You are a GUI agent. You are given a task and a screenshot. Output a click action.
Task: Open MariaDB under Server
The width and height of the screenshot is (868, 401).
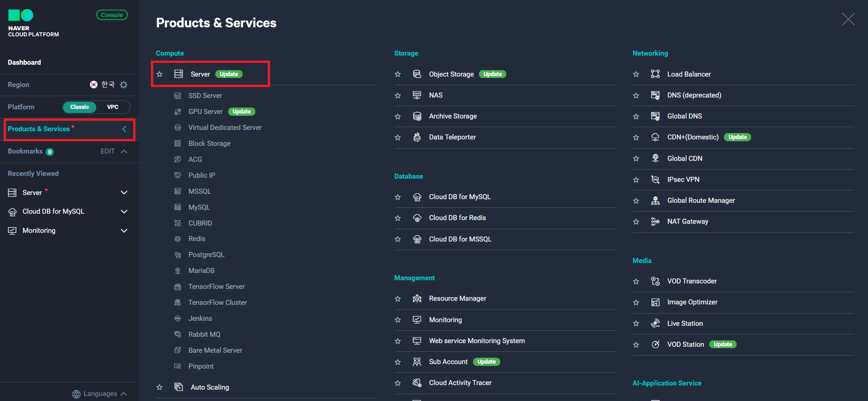click(201, 271)
